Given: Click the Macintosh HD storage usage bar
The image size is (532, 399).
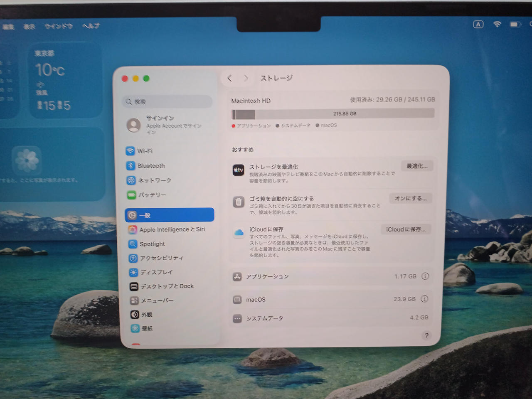Looking at the screenshot, I should 332,114.
